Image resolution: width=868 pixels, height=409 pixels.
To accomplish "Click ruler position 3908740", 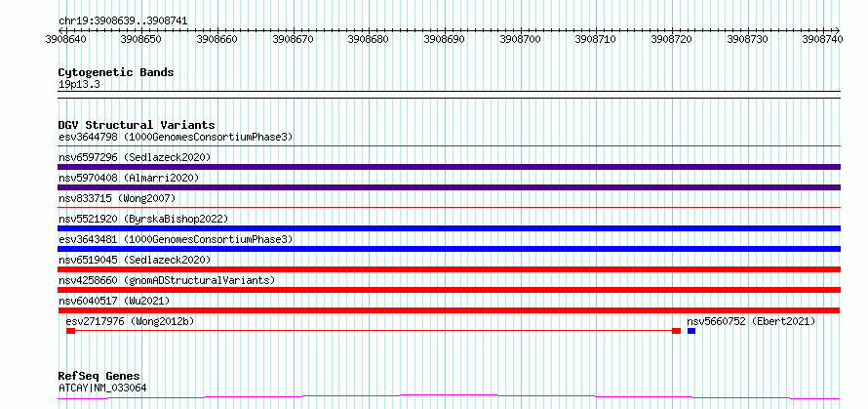I will click(x=822, y=39).
